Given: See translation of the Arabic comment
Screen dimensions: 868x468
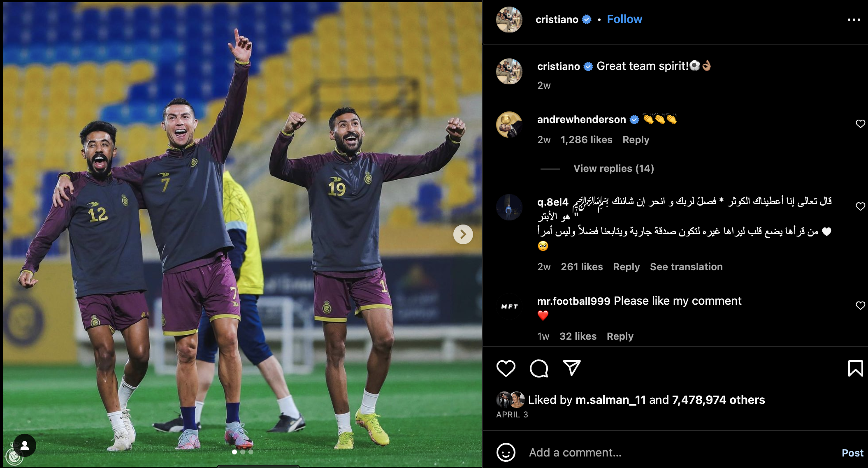Looking at the screenshot, I should [686, 267].
